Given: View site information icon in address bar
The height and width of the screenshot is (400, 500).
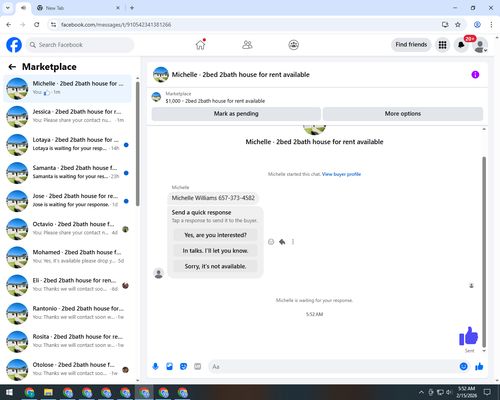Looking at the screenshot, I should click(53, 25).
